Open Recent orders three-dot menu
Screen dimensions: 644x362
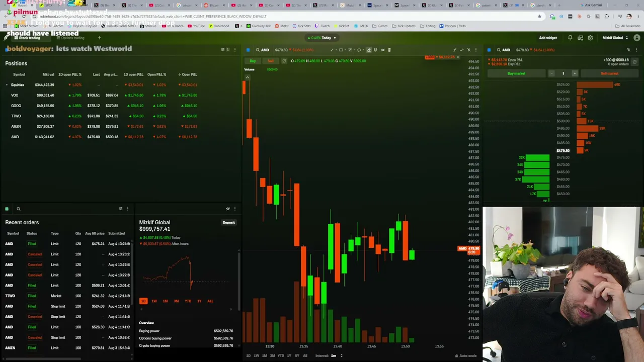point(127,209)
